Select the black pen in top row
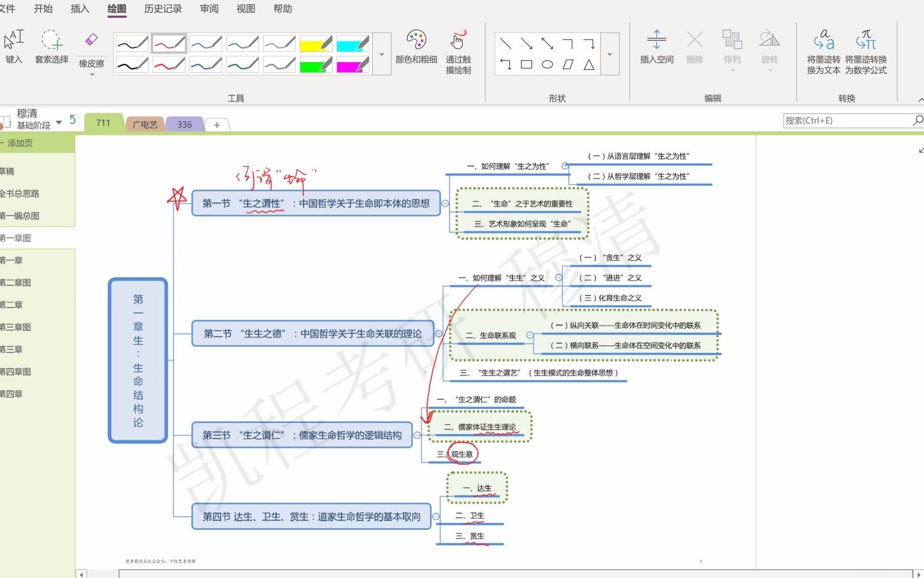The height and width of the screenshot is (578, 924). 132,43
